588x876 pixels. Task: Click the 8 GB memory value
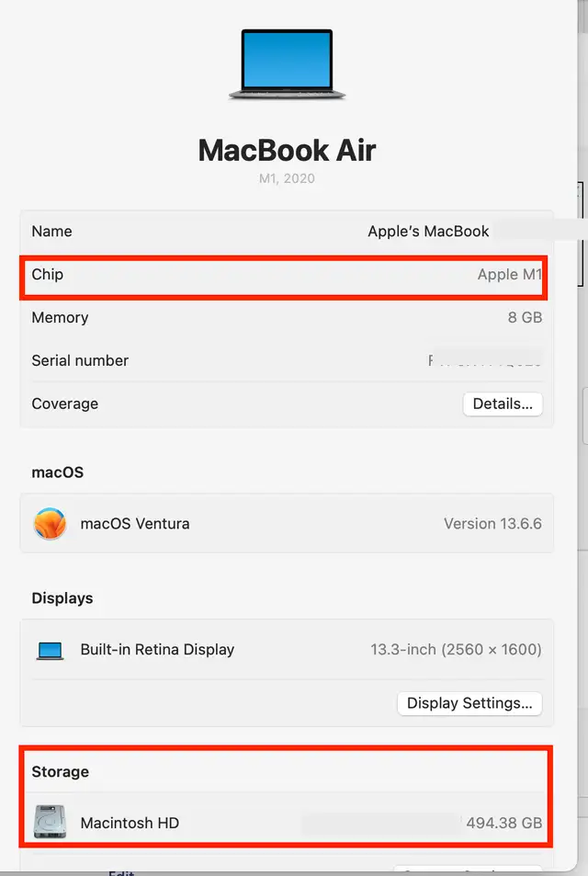(525, 317)
